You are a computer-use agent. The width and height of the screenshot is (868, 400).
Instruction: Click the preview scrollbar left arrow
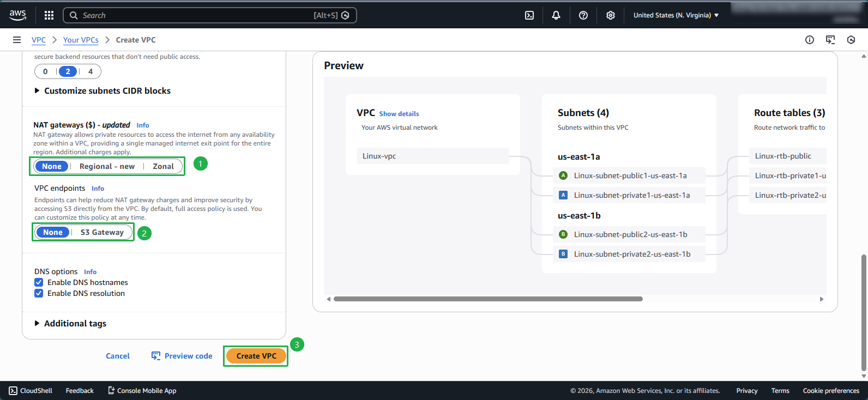[x=329, y=299]
